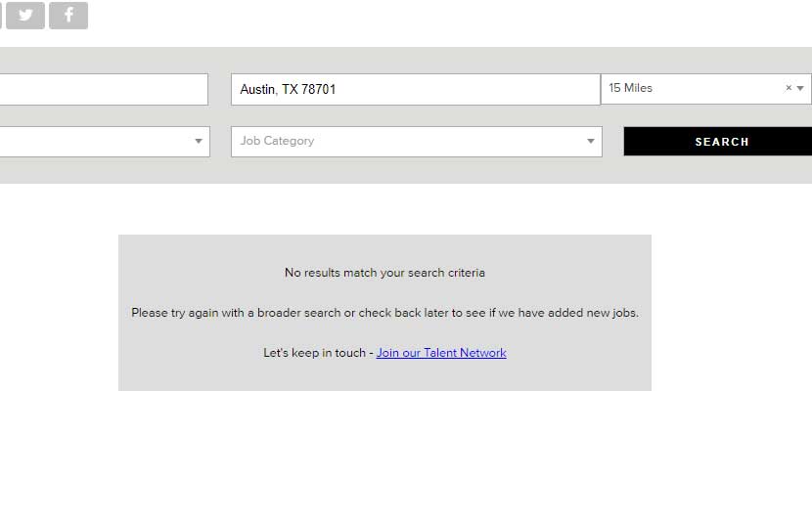Viewport: 812px width, 521px height.
Task: Clear the 15 Miles radius selection
Action: coord(789,88)
